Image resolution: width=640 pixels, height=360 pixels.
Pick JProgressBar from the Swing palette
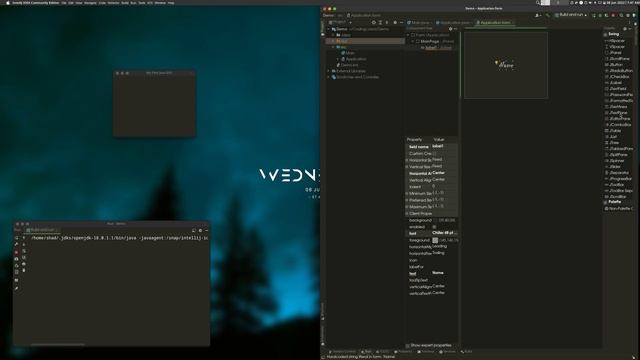coord(619,179)
